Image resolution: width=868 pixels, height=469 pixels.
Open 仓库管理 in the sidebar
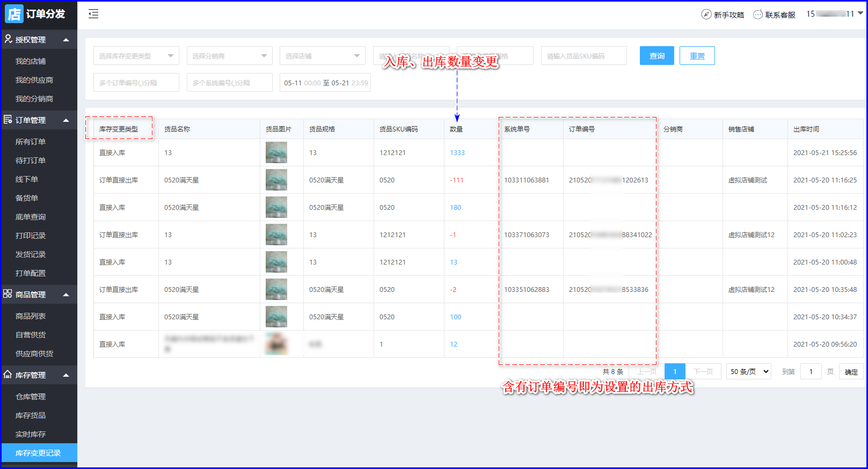click(31, 397)
